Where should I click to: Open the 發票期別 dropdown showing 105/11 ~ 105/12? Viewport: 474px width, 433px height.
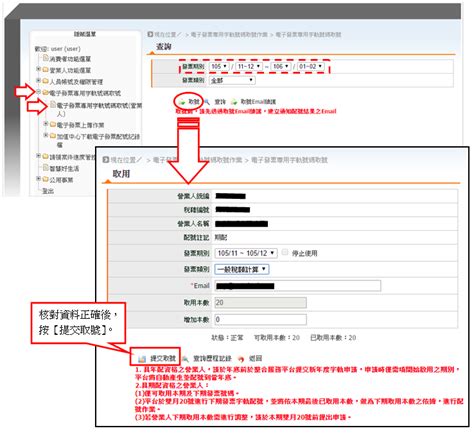pos(246,253)
